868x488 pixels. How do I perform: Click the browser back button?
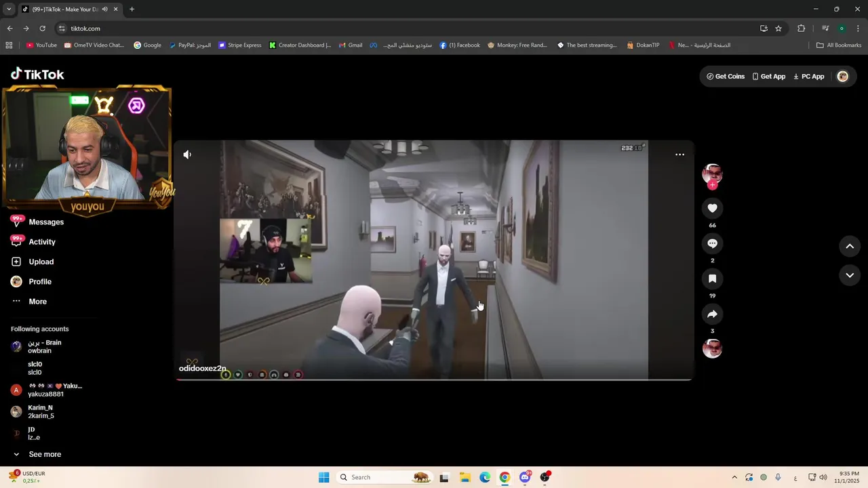point(9,28)
